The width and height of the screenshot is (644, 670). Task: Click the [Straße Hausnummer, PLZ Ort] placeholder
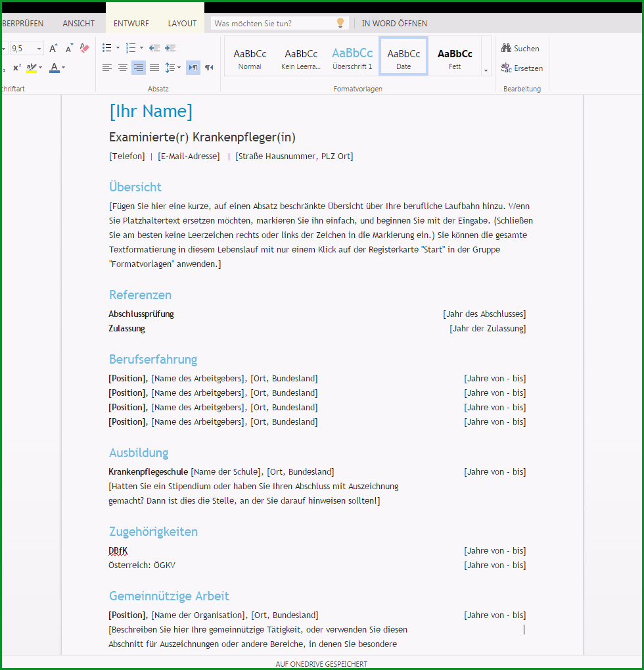[x=294, y=156]
